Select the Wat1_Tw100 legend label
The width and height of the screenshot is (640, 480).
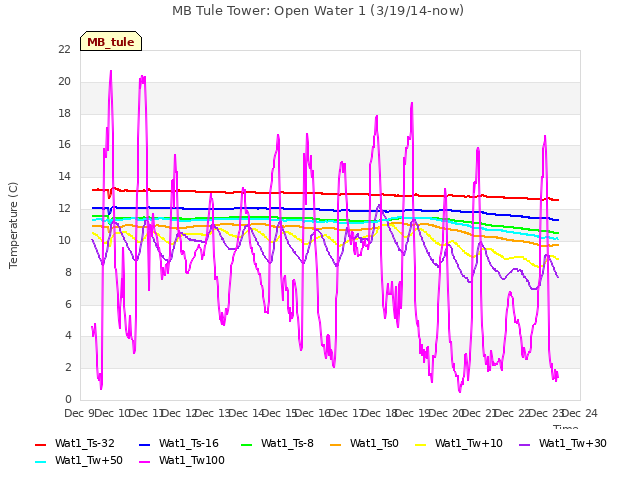point(191,460)
